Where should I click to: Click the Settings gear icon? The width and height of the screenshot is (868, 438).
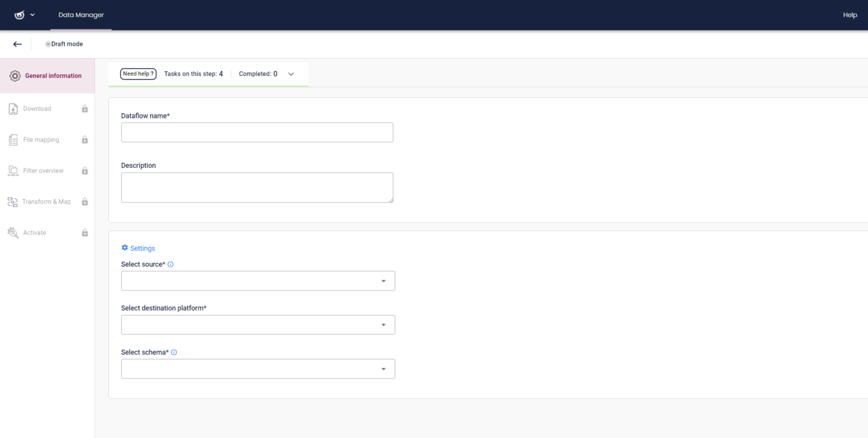pos(124,248)
